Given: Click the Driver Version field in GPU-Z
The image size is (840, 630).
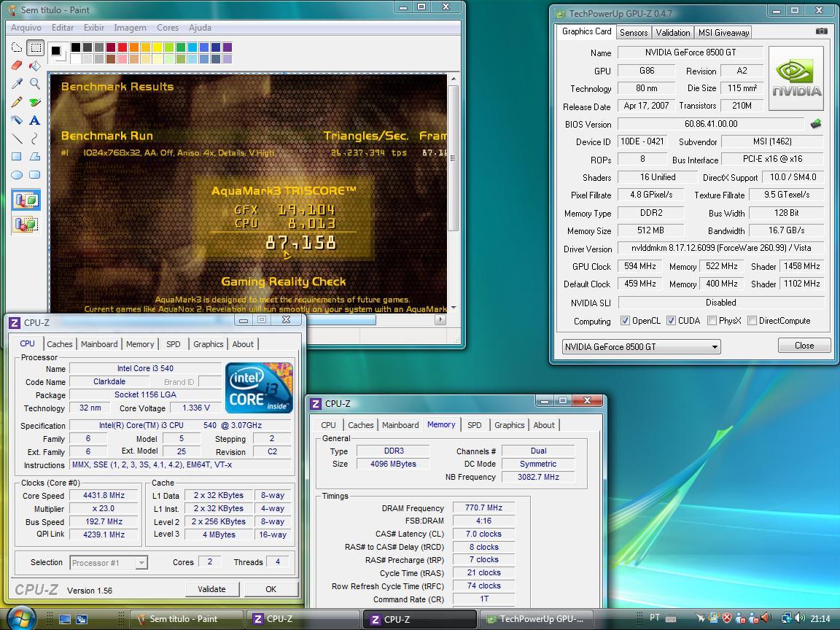Looking at the screenshot, I should pos(720,248).
